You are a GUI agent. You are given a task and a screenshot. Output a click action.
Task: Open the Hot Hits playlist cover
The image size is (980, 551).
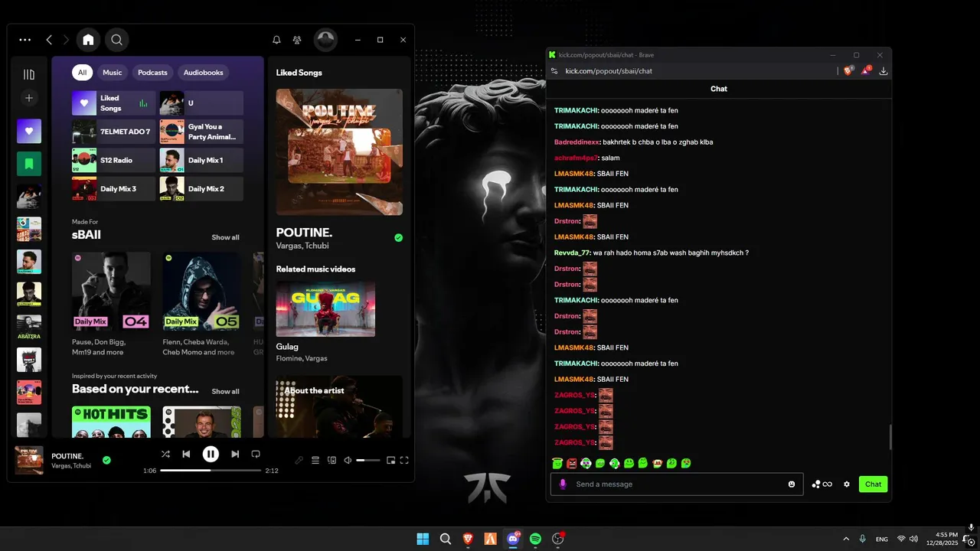(x=111, y=422)
